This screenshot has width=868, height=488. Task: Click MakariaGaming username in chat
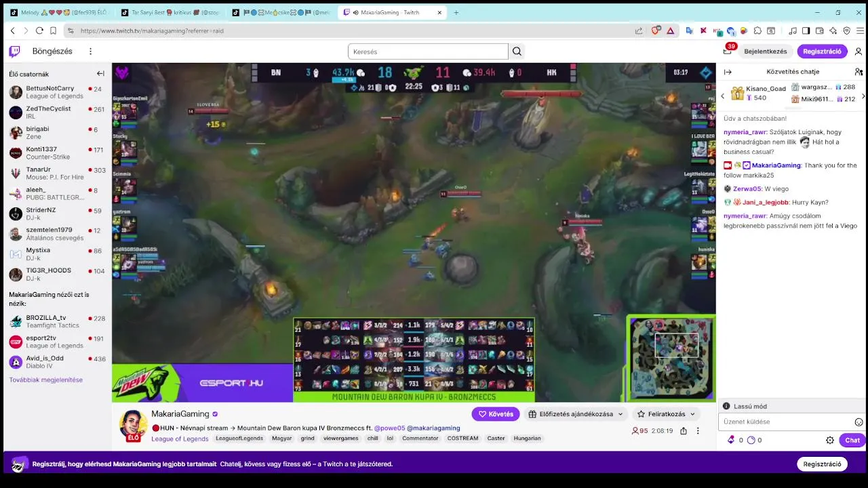pos(776,165)
